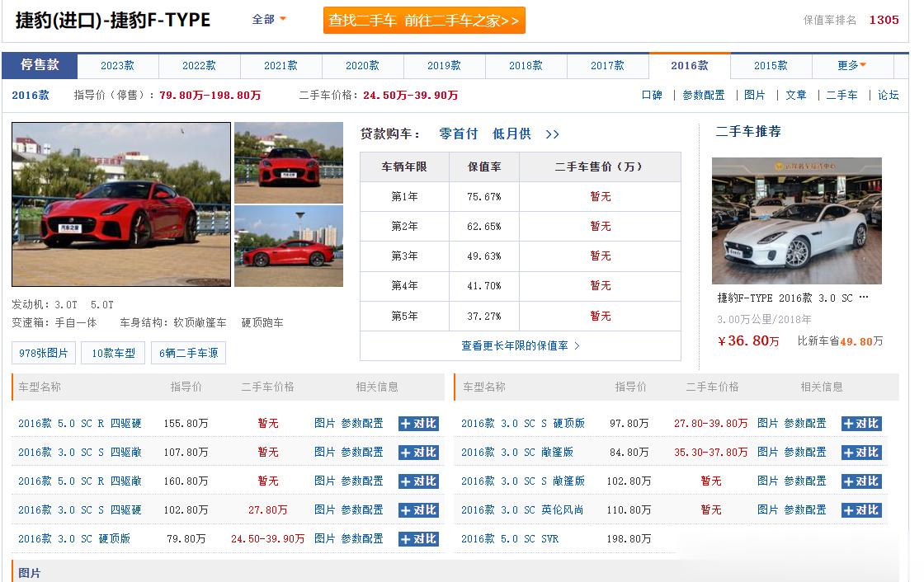Open the 6辆二手车源 button

pos(189,353)
